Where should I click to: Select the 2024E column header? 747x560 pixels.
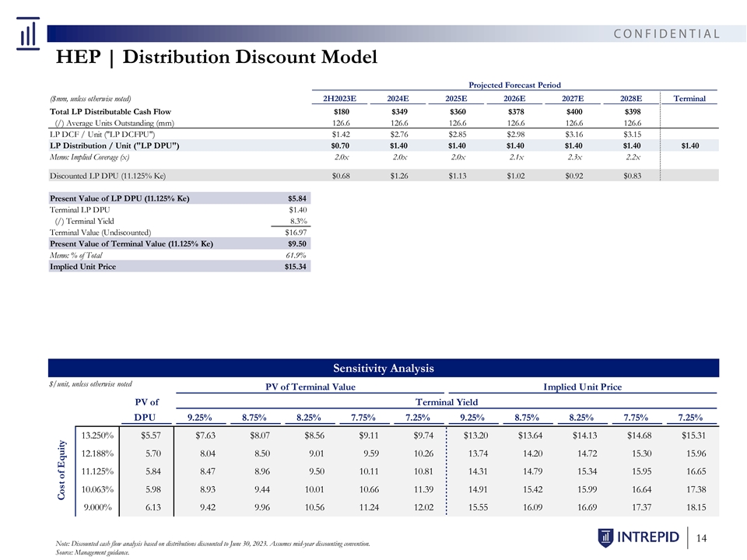[x=398, y=99]
